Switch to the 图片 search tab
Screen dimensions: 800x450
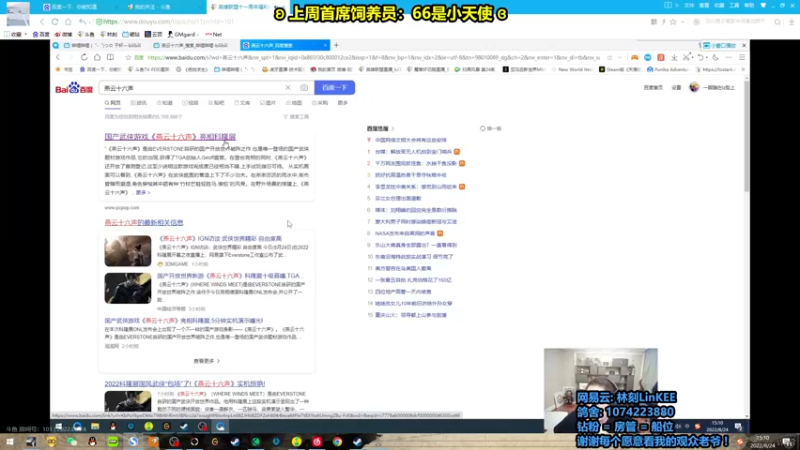[x=268, y=103]
